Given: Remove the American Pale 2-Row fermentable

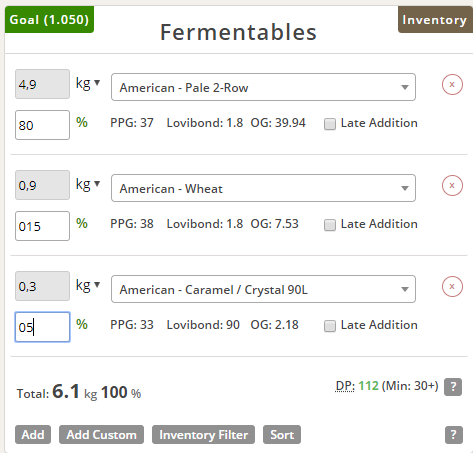Looking at the screenshot, I should (452, 85).
